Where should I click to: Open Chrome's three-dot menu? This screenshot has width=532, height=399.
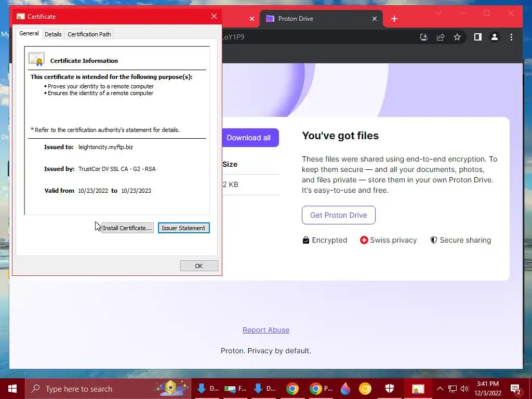(511, 37)
